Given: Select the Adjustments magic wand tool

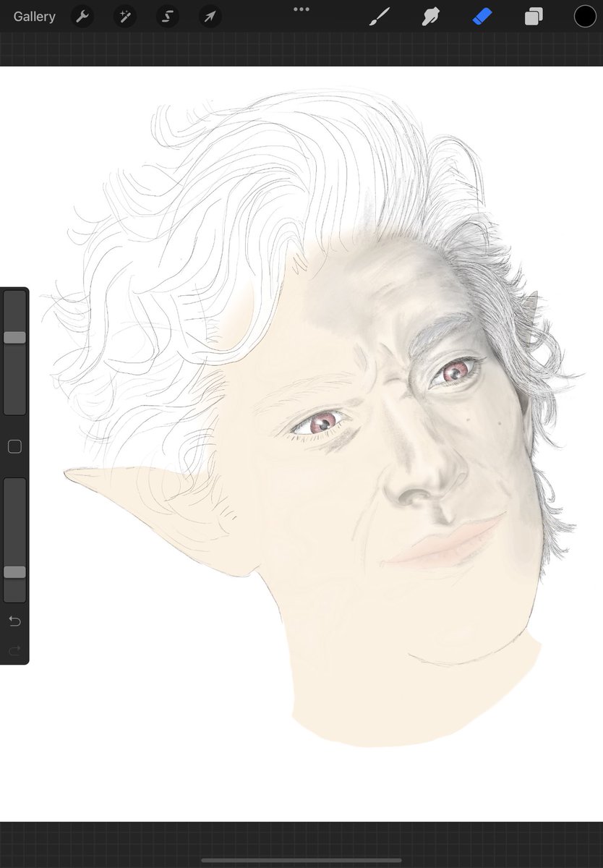Looking at the screenshot, I should click(x=124, y=16).
